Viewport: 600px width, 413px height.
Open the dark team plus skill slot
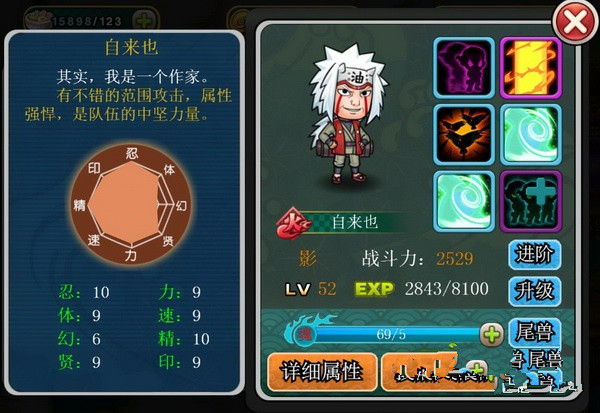[x=531, y=201]
